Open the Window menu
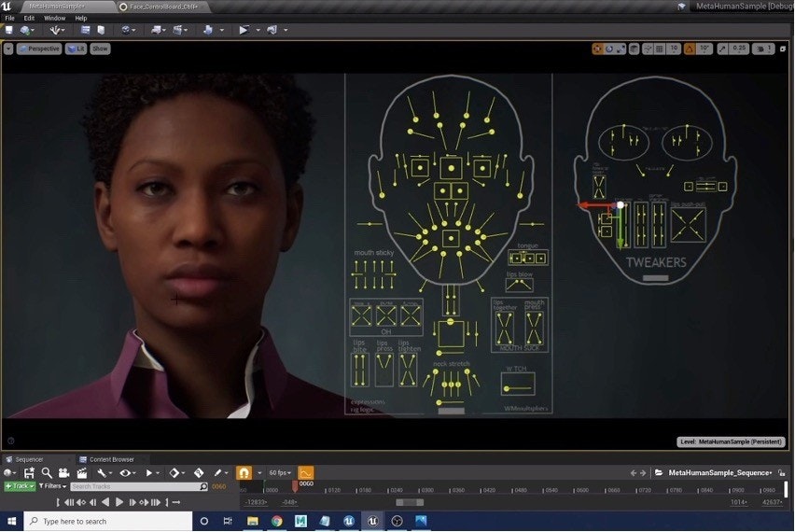This screenshot has width=795, height=532. (55, 18)
